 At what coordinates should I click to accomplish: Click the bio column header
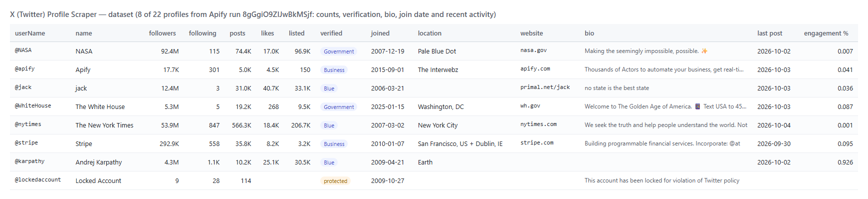[589, 33]
